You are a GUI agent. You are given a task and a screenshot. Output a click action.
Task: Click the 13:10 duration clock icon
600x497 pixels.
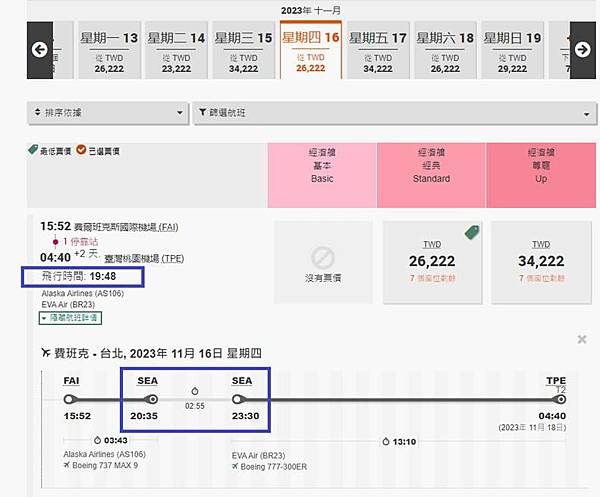point(386,442)
